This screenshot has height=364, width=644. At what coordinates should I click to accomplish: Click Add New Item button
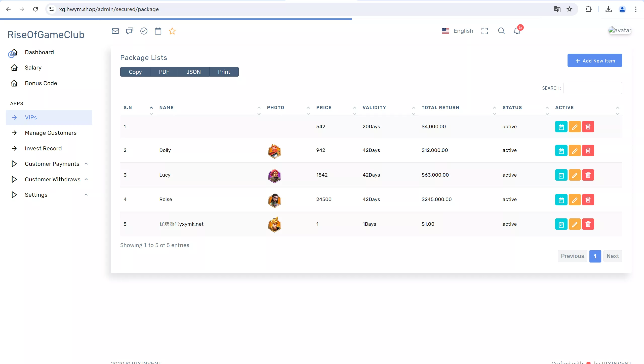(594, 60)
